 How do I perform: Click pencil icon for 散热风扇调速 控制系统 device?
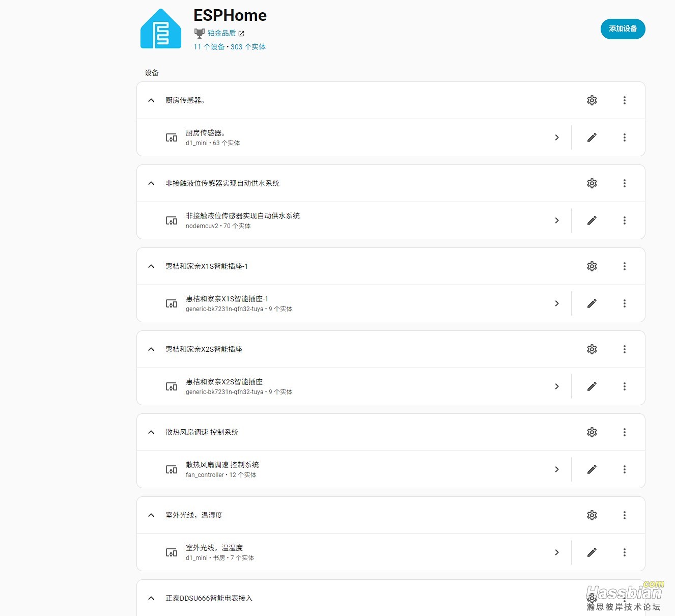(592, 469)
